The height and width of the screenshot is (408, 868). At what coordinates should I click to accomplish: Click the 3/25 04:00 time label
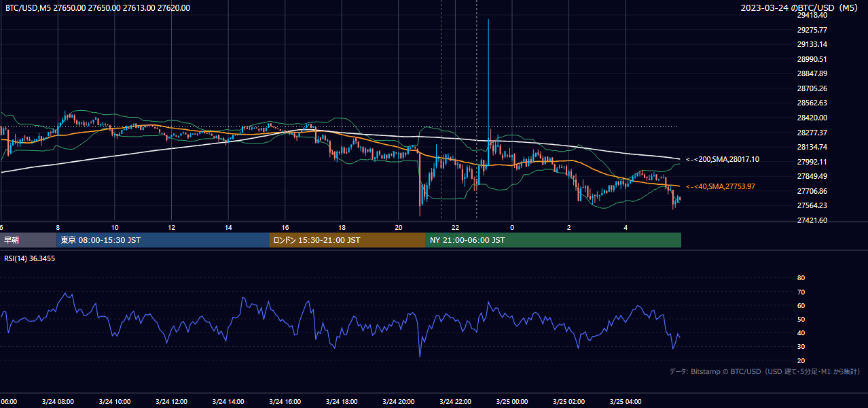(626, 402)
